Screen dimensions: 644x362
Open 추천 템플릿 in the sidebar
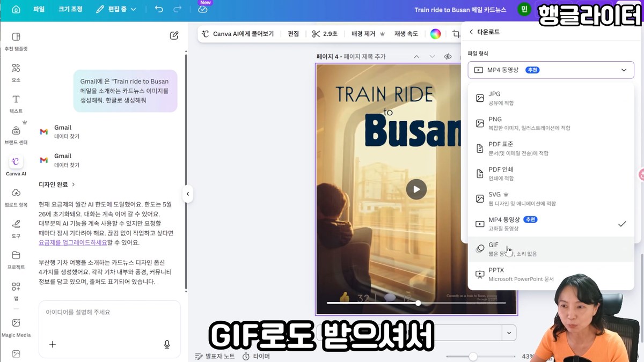(x=16, y=42)
